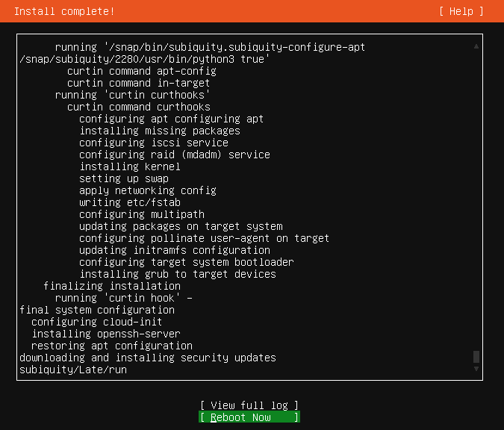Click 'installing grub to target devices' line
The height and width of the screenshot is (430, 504).
click(x=178, y=274)
